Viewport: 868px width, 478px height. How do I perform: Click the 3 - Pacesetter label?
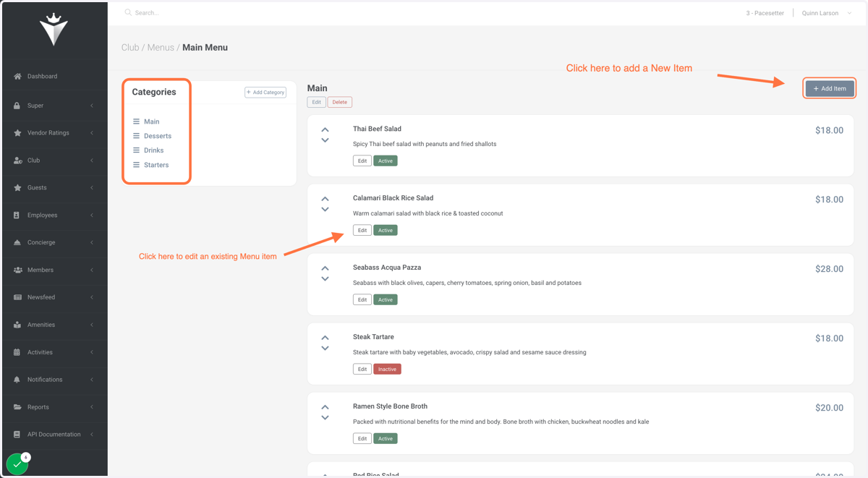coord(765,13)
